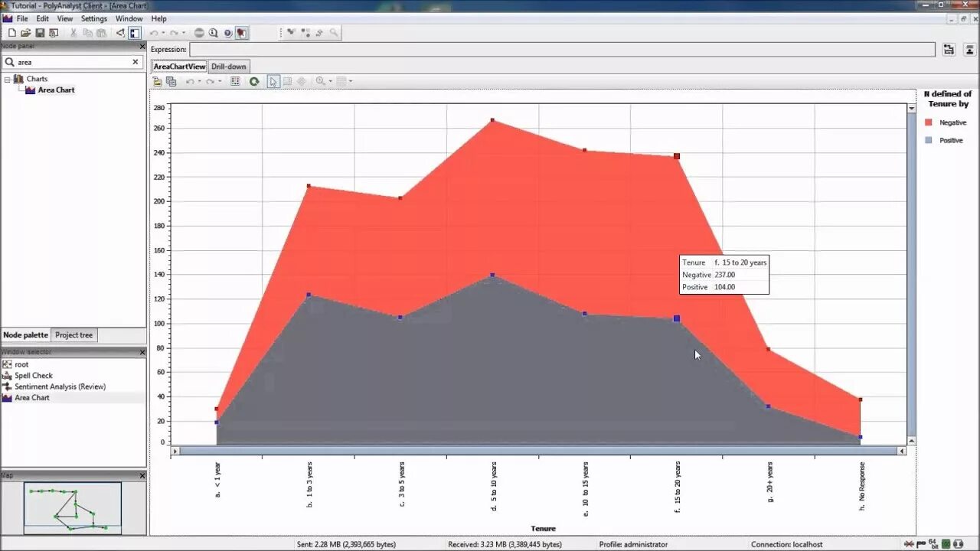Click the Save floppy disk icon
The height and width of the screenshot is (551, 980).
40,33
